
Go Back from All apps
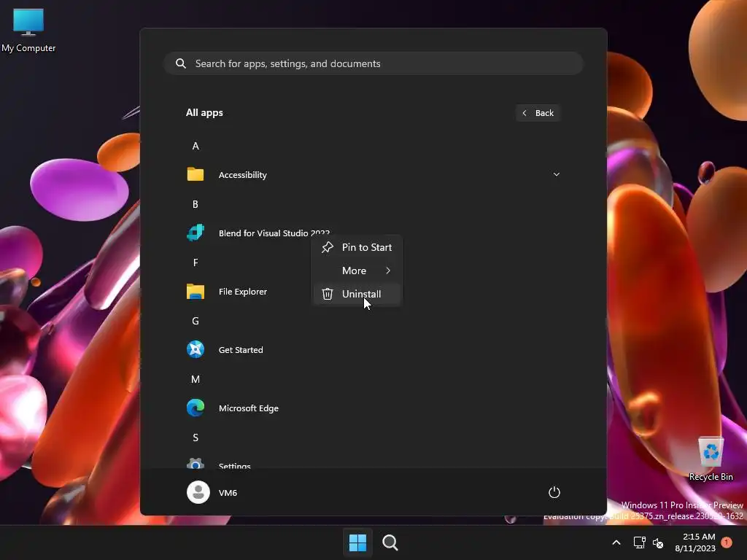(538, 113)
